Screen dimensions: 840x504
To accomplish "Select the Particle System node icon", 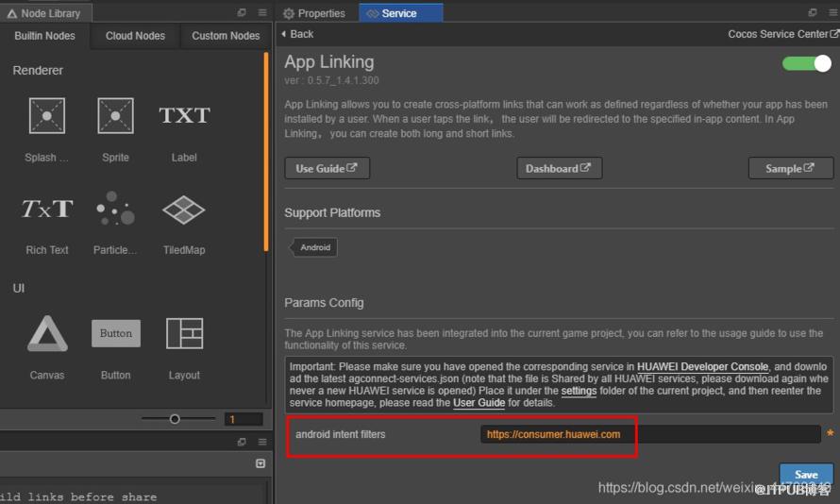I will pyautogui.click(x=116, y=209).
